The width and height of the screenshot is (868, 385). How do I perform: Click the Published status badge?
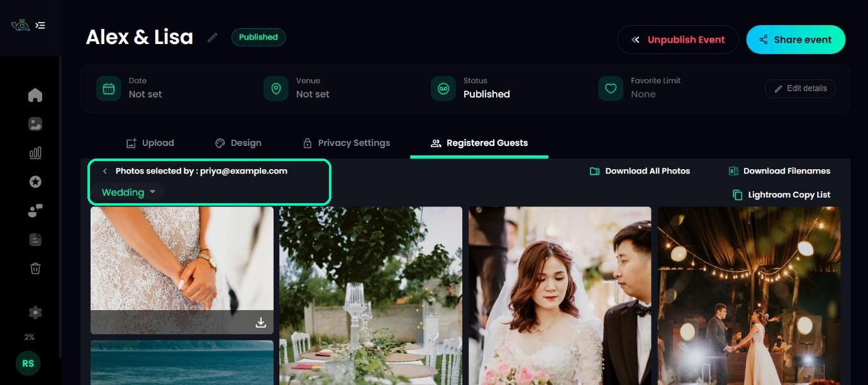[259, 37]
